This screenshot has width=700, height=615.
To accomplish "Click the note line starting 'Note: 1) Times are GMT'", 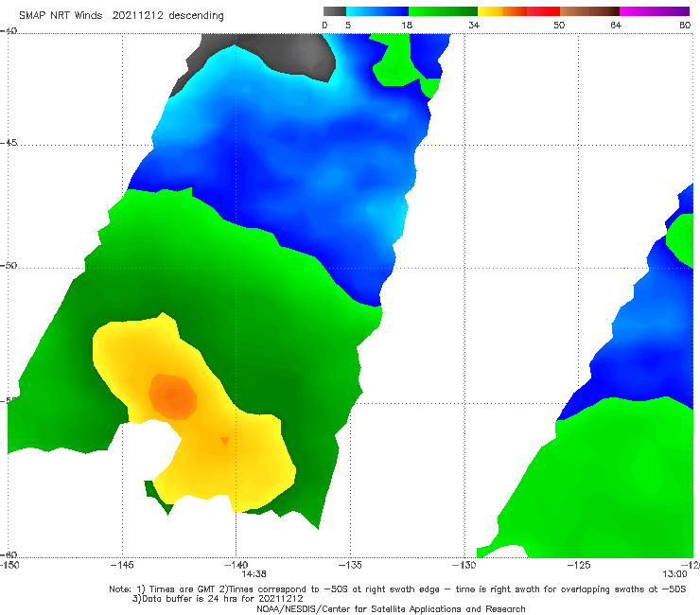I will (x=397, y=589).
